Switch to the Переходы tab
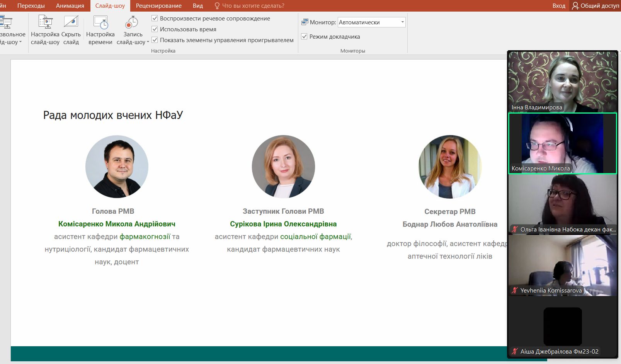621x364 pixels. 31,6
